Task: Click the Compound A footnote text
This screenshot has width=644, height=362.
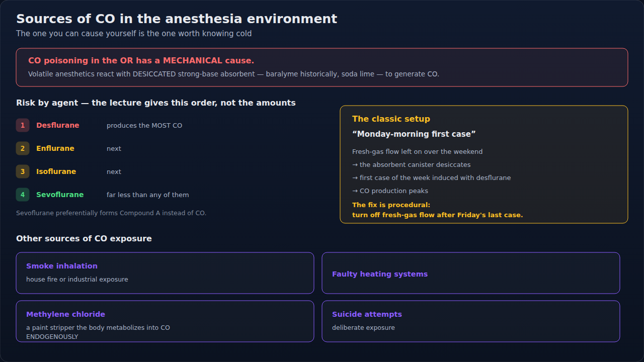Action: pyautogui.click(x=111, y=213)
